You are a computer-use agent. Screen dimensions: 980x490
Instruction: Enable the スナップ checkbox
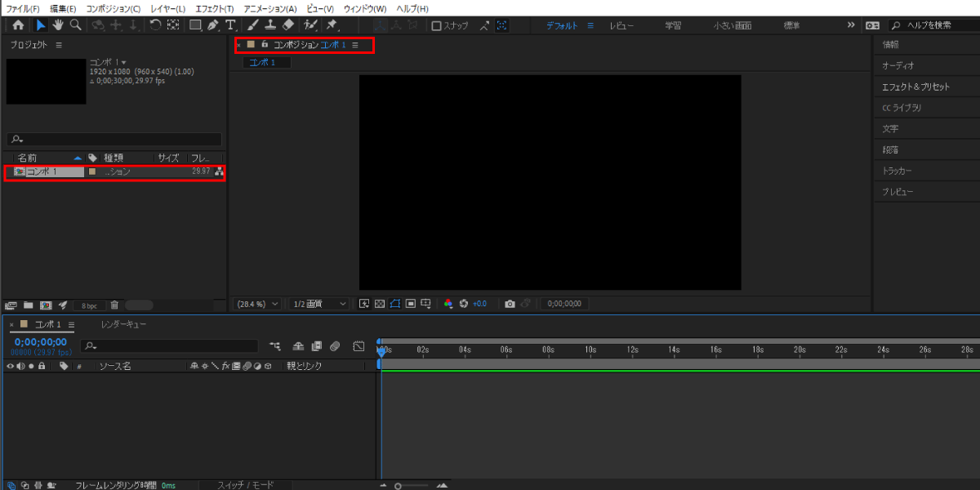pos(436,25)
